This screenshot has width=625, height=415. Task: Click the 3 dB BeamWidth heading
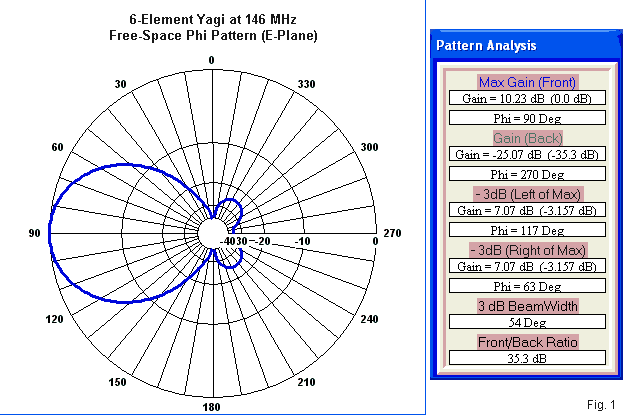coord(527,305)
